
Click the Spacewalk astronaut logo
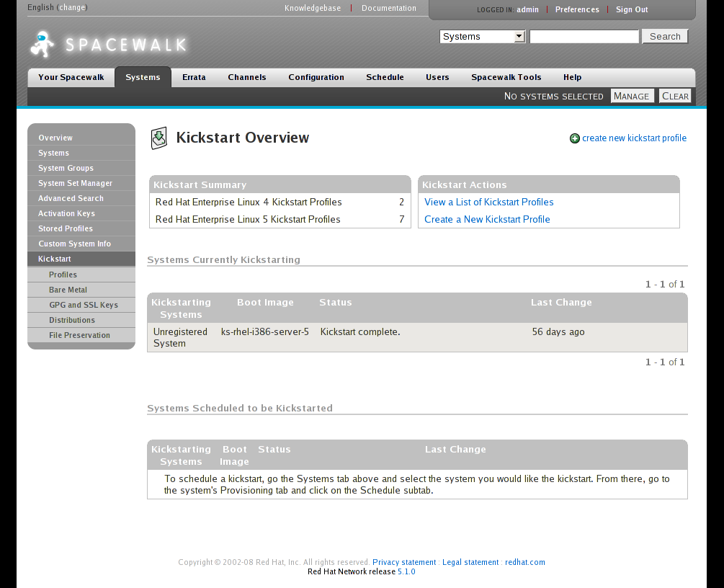43,45
